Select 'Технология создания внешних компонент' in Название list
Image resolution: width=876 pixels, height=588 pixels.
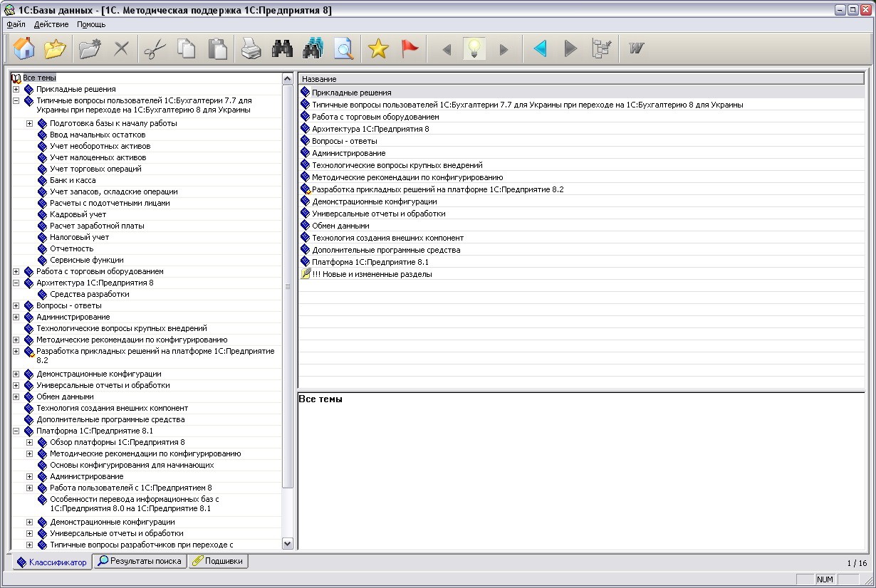click(x=581, y=238)
